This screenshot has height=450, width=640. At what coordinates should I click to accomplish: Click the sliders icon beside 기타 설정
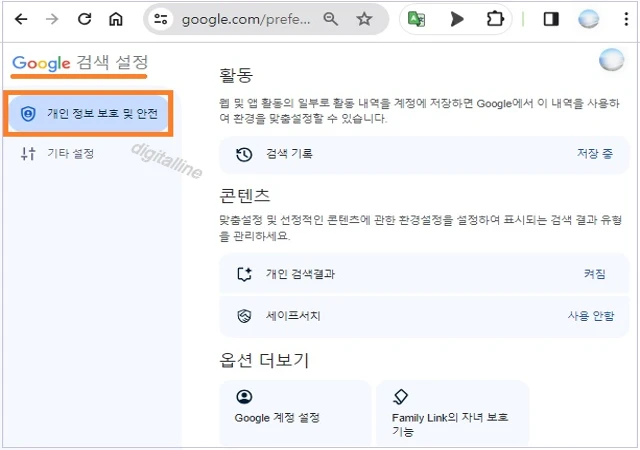point(28,154)
